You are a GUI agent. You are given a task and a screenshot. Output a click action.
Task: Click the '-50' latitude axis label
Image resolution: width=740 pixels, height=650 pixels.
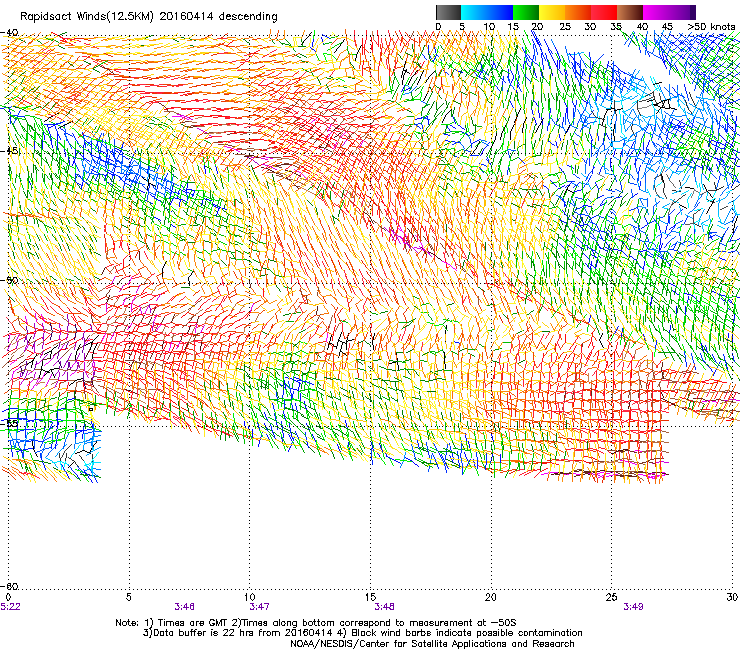[9, 280]
